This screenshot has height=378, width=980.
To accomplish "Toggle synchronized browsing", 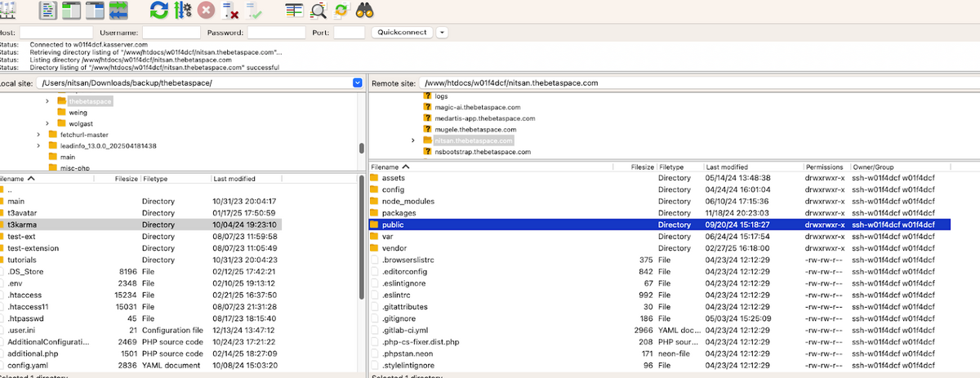I will [341, 11].
